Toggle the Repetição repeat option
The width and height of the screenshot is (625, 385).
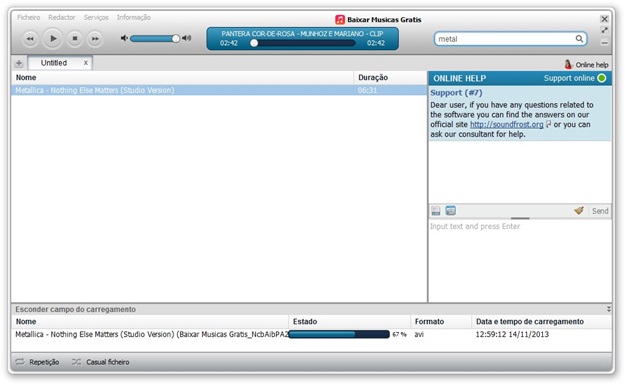tap(37, 362)
